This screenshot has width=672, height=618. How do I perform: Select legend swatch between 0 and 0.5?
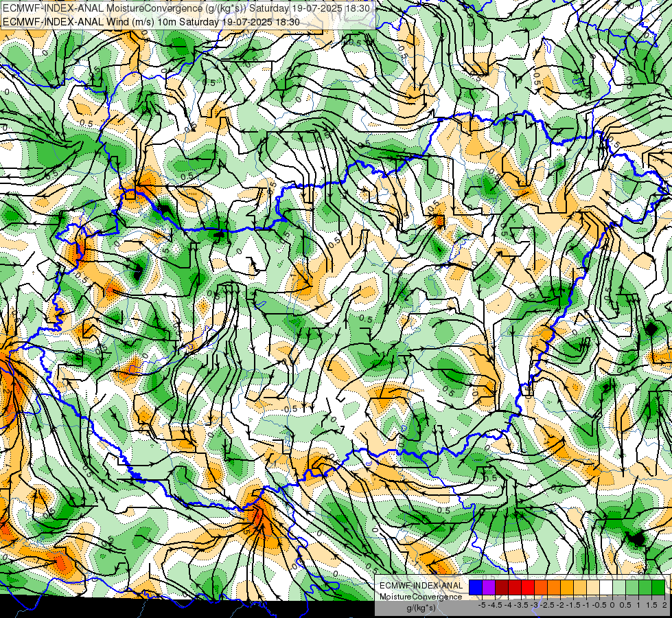tap(619, 587)
